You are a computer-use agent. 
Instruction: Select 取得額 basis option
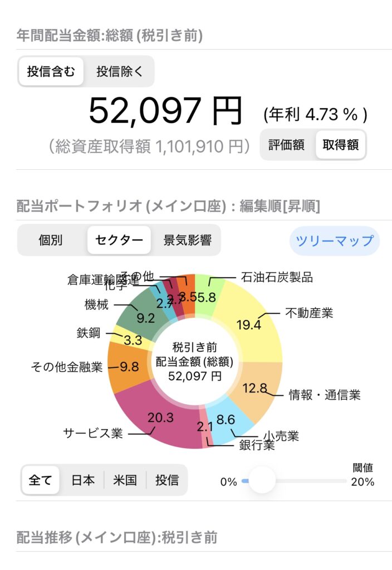[x=341, y=145]
